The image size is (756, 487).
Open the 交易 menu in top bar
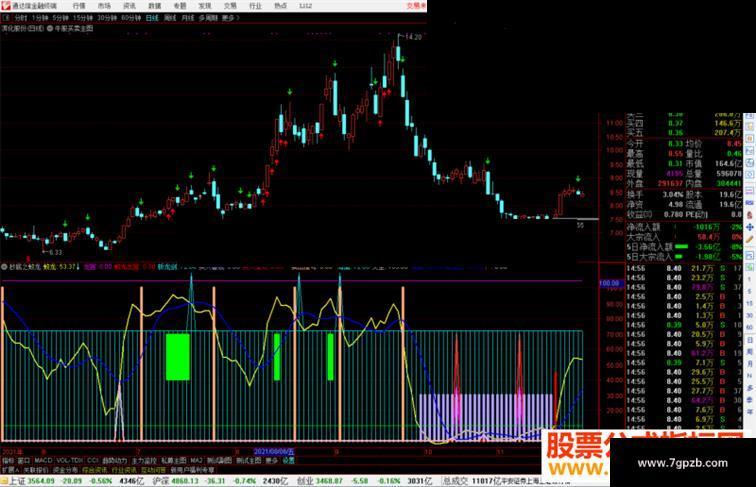(230, 6)
